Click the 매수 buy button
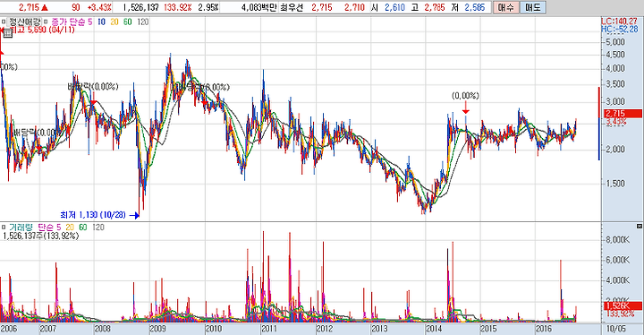This screenshot has height=335, width=644. pos(506,7)
